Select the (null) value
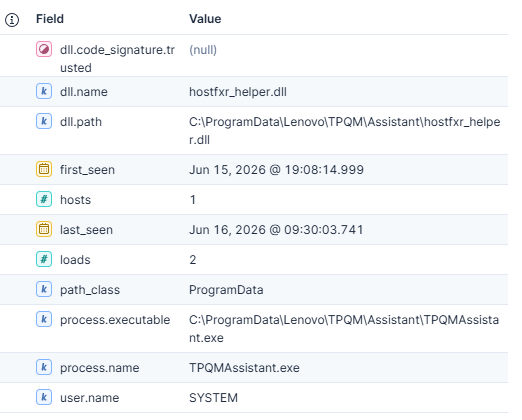The width and height of the screenshot is (522, 420). (203, 50)
